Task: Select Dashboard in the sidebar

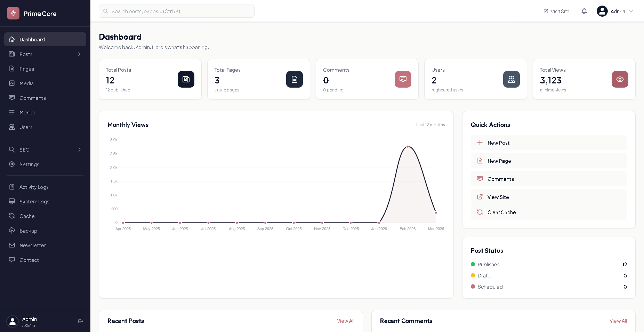Action: click(x=32, y=39)
